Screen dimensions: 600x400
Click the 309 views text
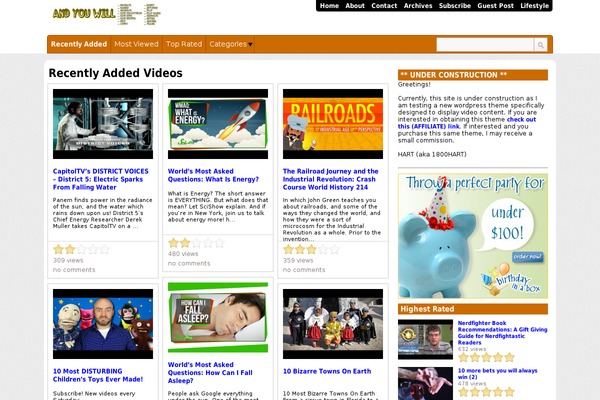[x=68, y=260]
